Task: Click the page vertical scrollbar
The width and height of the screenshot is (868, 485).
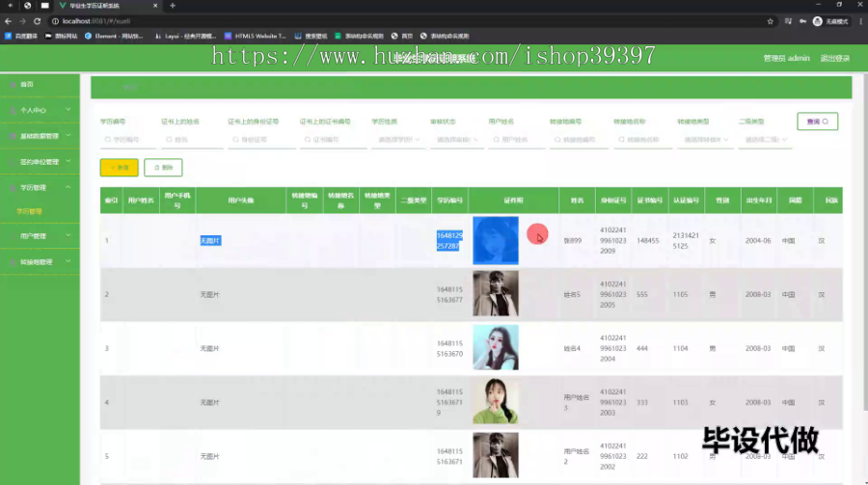Action: pos(865,244)
